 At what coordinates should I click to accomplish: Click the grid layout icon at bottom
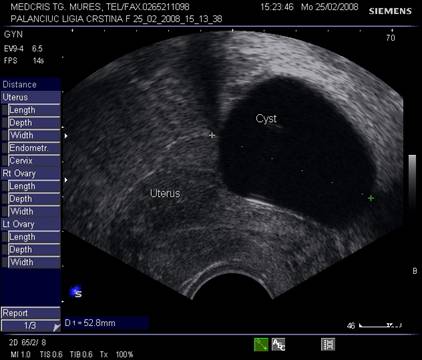(328, 344)
